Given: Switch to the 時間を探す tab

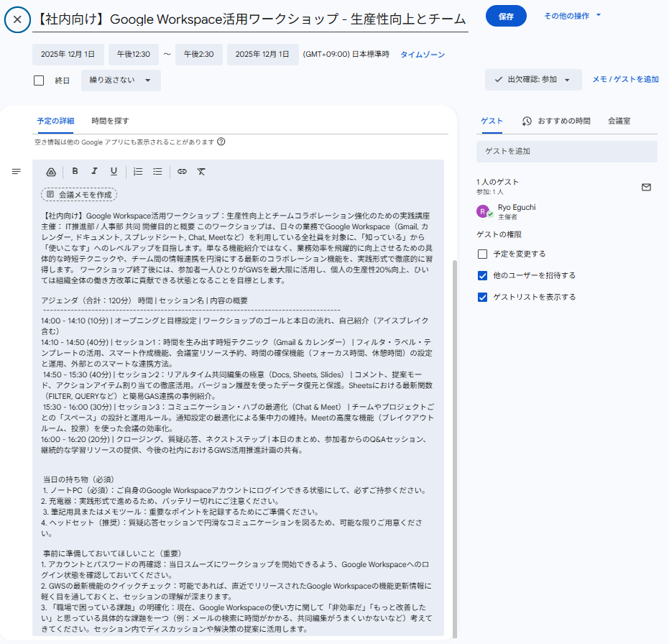Looking at the screenshot, I should (110, 121).
